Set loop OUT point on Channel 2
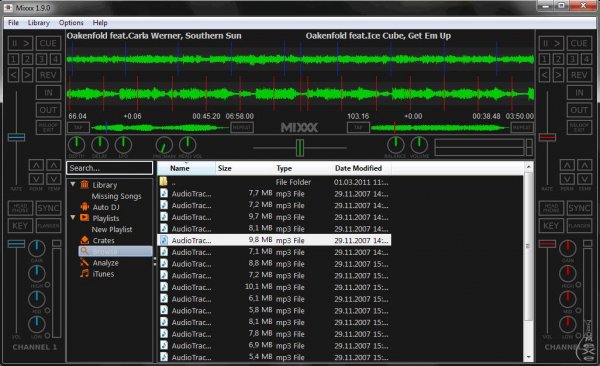The image size is (600, 366). point(579,110)
